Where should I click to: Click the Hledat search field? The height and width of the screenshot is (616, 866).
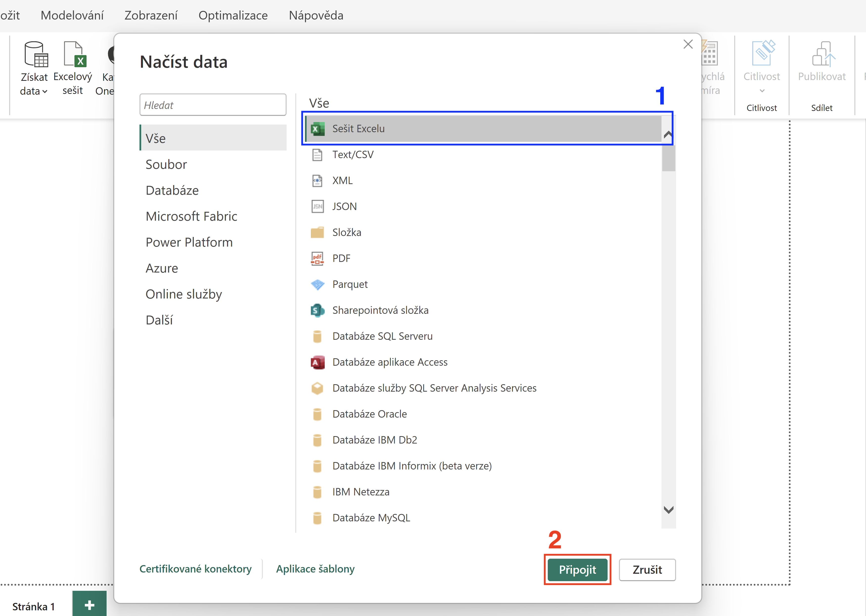213,105
